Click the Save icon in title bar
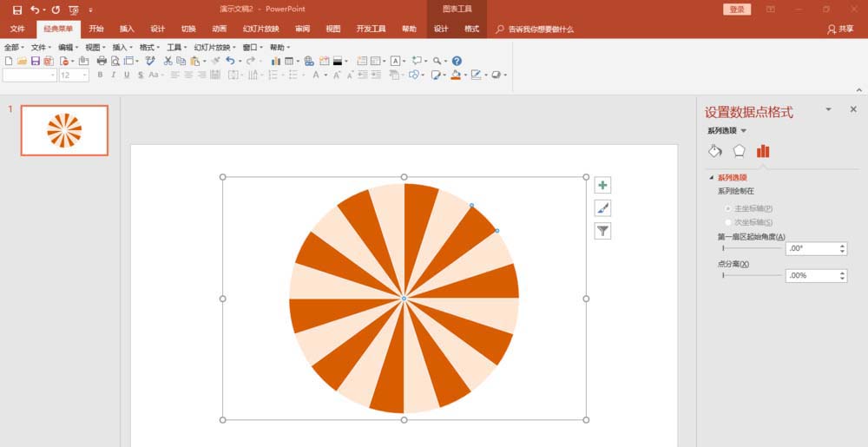868x447 pixels. tap(17, 10)
